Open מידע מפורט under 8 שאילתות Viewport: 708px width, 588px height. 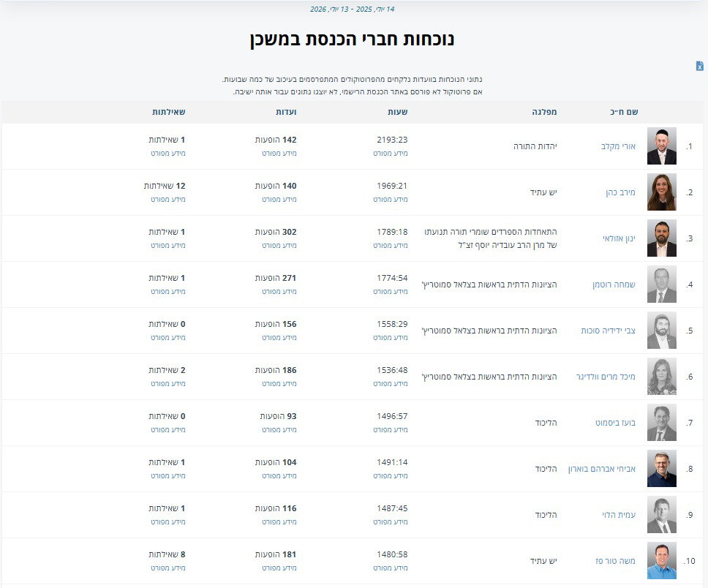pyautogui.click(x=168, y=568)
